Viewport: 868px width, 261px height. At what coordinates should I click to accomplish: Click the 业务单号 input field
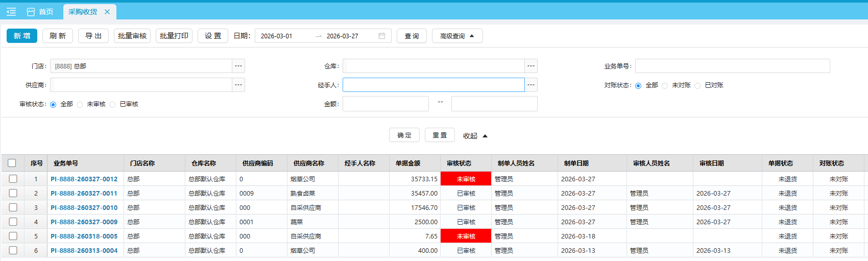[x=732, y=66]
